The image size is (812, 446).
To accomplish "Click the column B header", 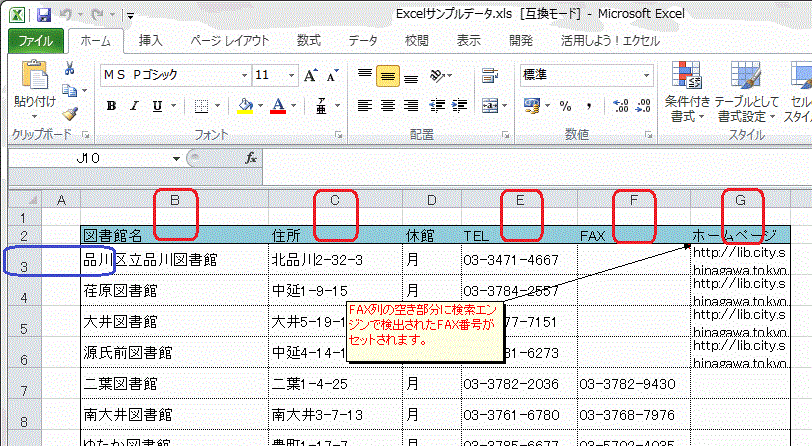I will [175, 201].
